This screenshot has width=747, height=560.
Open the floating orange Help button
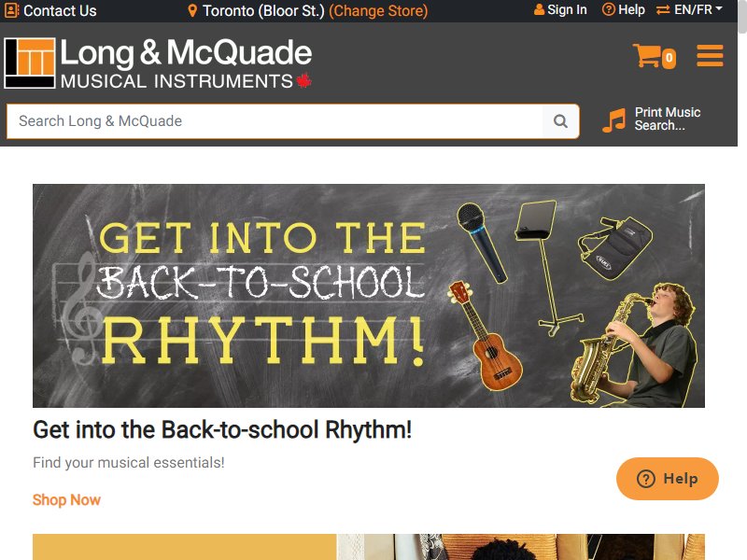click(x=667, y=479)
